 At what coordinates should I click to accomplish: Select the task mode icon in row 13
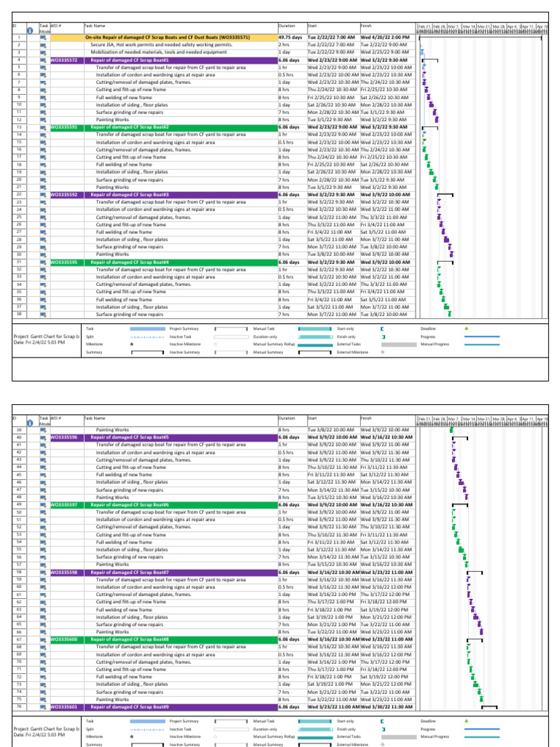(x=43, y=127)
